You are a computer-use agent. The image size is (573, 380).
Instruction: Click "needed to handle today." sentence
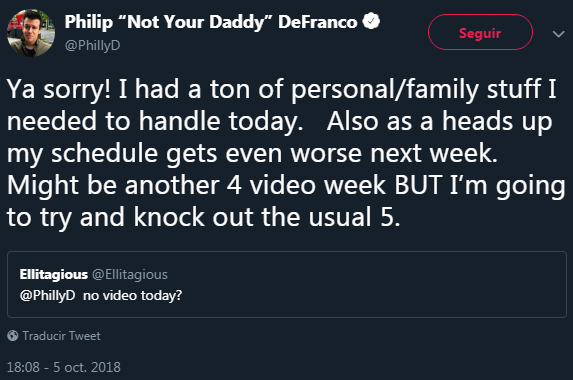[155, 121]
